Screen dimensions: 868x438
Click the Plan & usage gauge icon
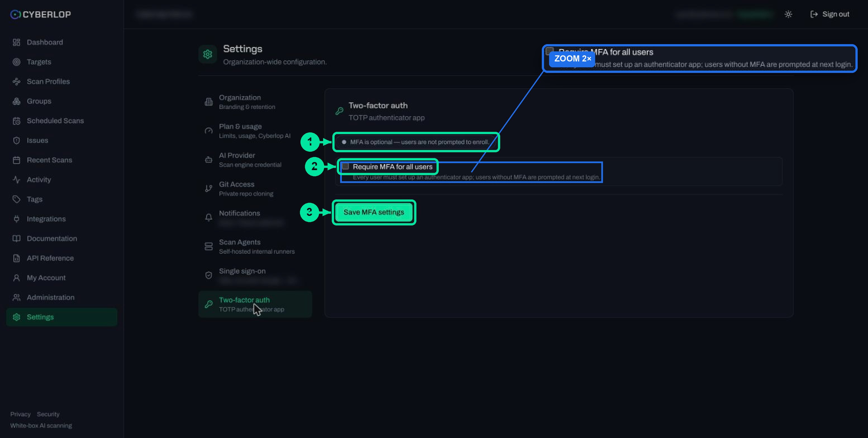[209, 131]
